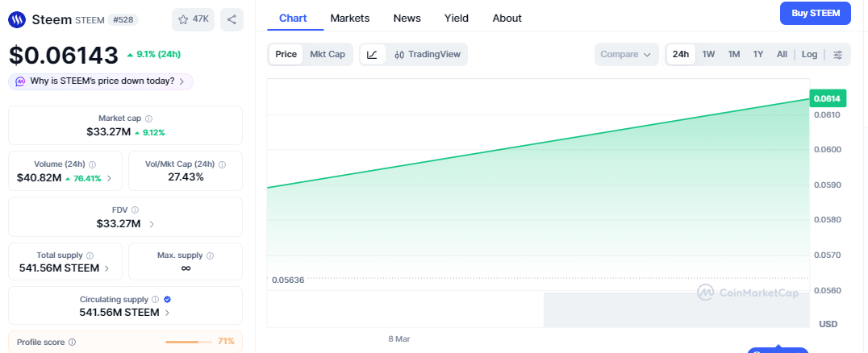Screen dimensions: 868x353
Task: Switch to TradingView candlestick chart
Action: 427,54
